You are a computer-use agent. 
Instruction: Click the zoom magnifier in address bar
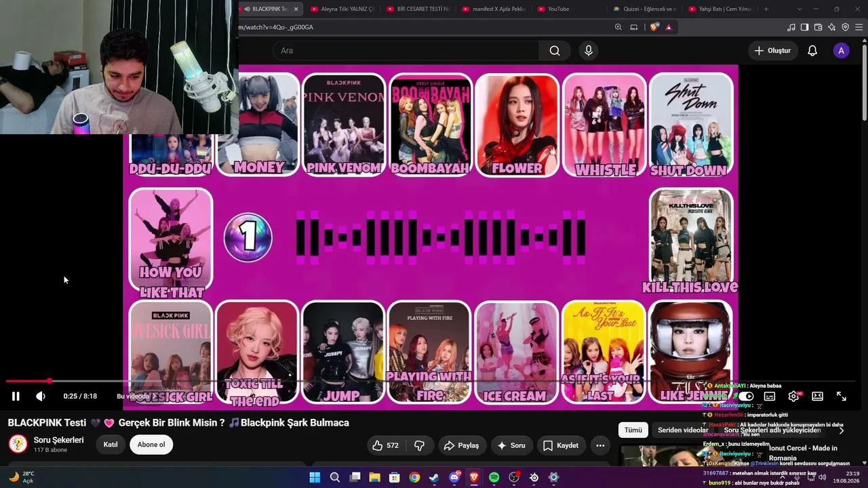(618, 27)
